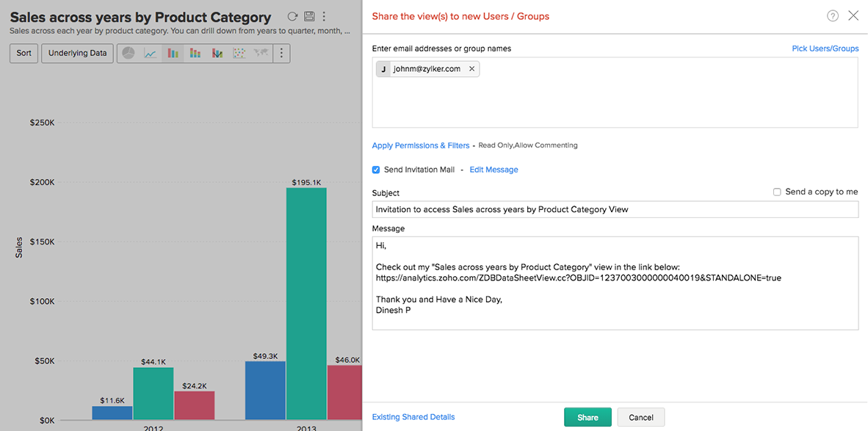Remove johnm@zylker.com recipient chip
Image resolution: width=868 pixels, height=431 pixels.
click(x=471, y=69)
